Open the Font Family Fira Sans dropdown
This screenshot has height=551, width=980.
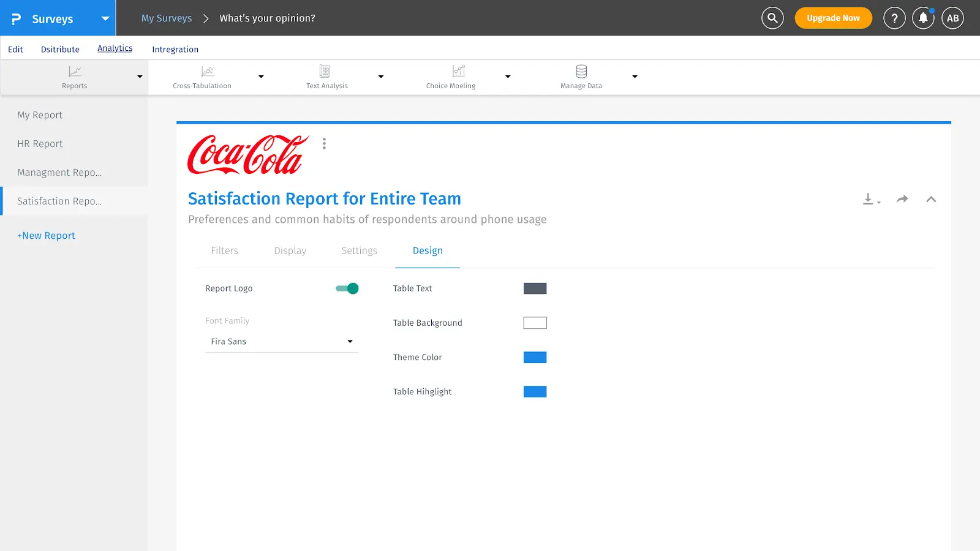click(281, 342)
